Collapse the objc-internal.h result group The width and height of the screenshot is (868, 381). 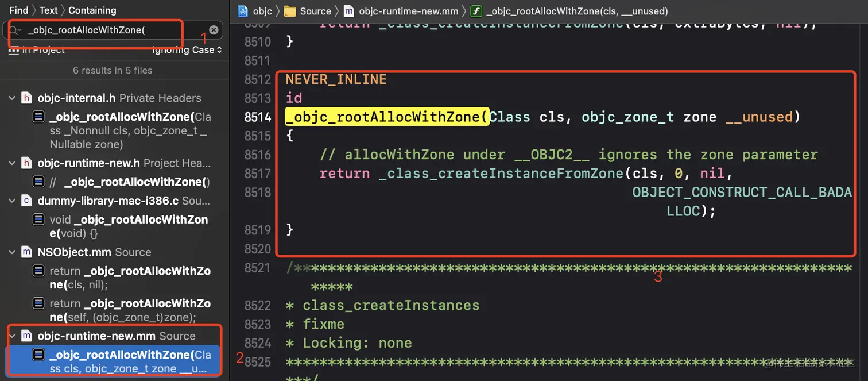click(12, 98)
